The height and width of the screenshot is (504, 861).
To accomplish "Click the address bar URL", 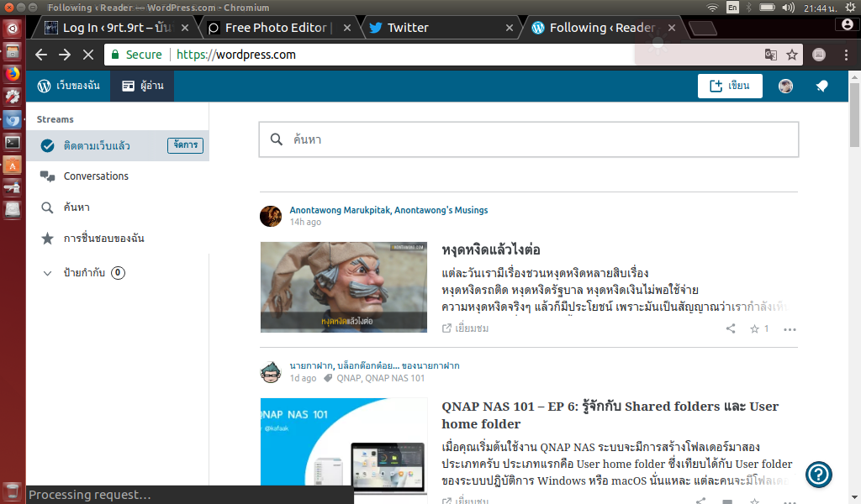I will tap(236, 55).
